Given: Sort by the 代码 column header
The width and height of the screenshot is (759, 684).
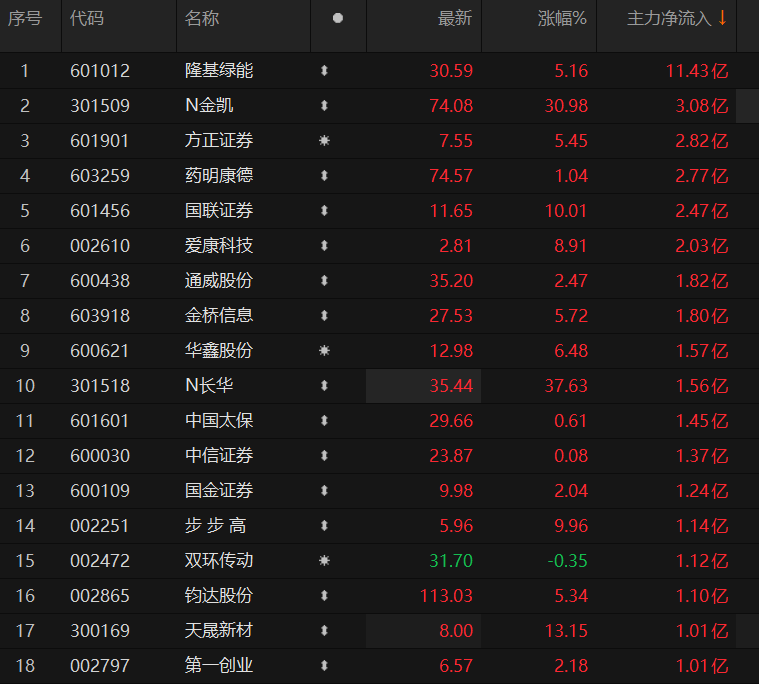Looking at the screenshot, I should tap(87, 18).
